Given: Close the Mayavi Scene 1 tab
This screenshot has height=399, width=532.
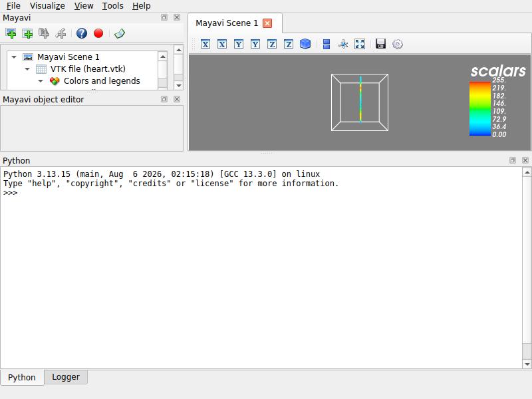Looking at the screenshot, I should click(267, 23).
